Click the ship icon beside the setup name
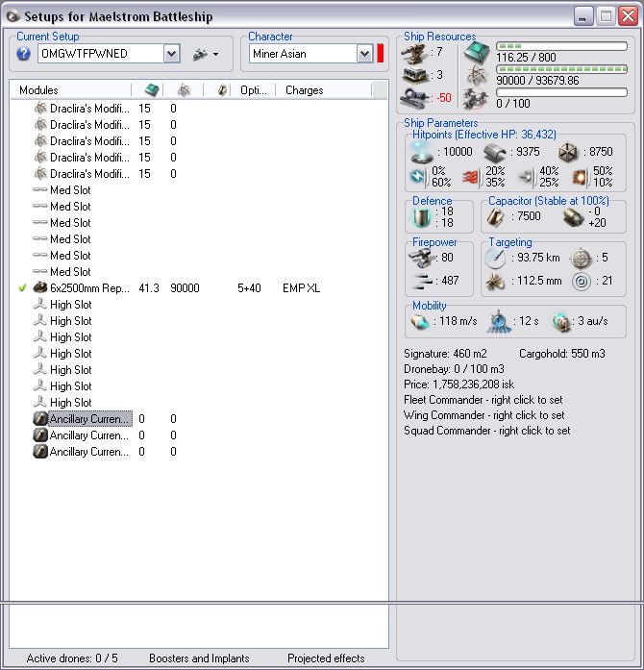 tap(200, 54)
